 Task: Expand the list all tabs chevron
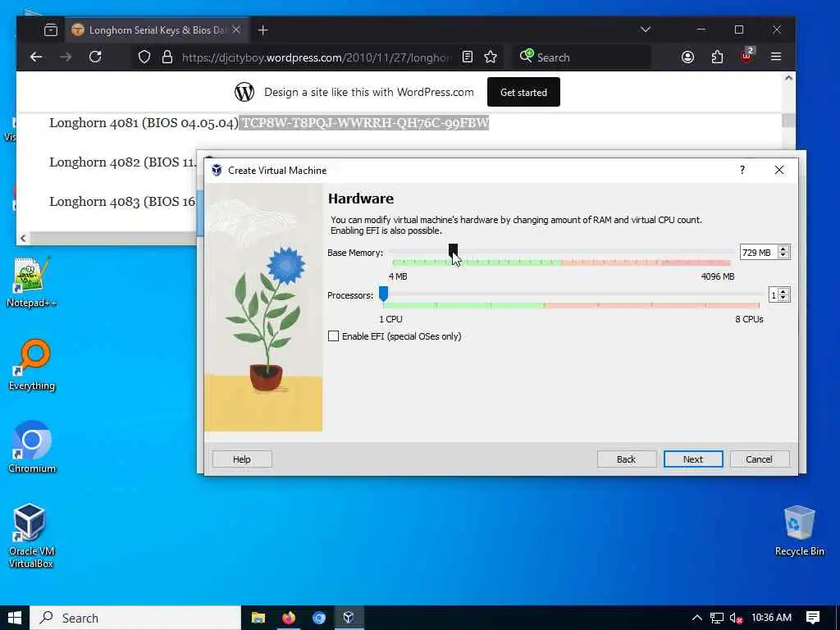646,30
